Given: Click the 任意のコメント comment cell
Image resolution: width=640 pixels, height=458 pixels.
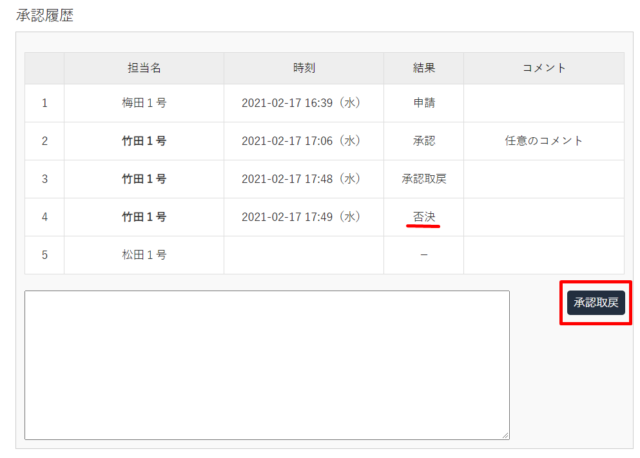Looking at the screenshot, I should click(x=544, y=141).
